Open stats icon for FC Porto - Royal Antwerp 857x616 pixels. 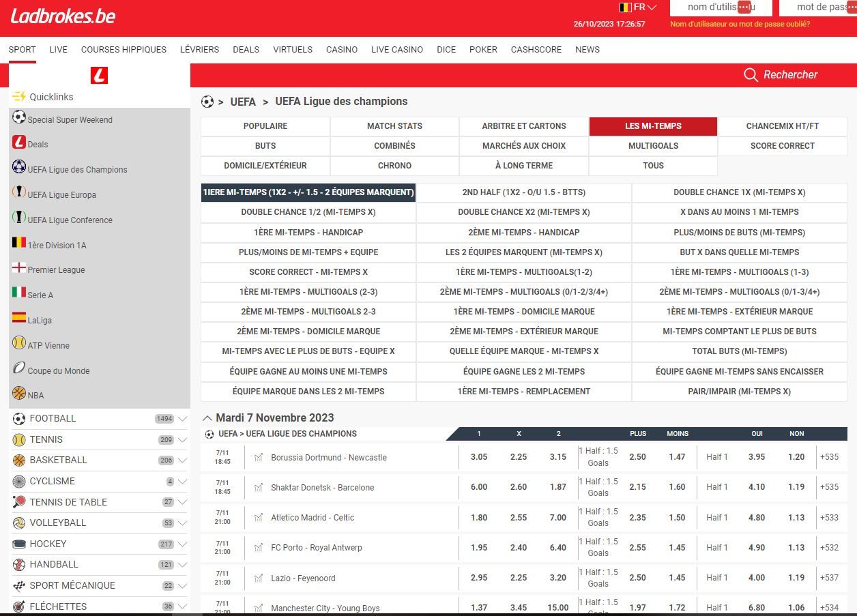point(258,547)
